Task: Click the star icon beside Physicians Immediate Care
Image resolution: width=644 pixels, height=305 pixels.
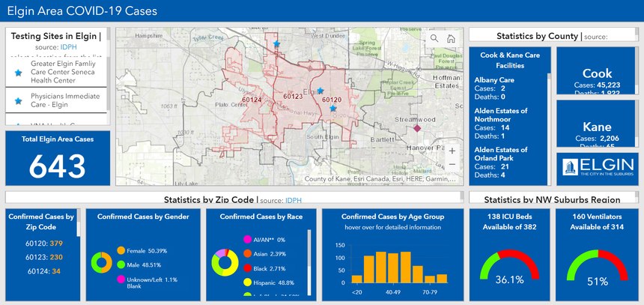Action: (x=18, y=101)
